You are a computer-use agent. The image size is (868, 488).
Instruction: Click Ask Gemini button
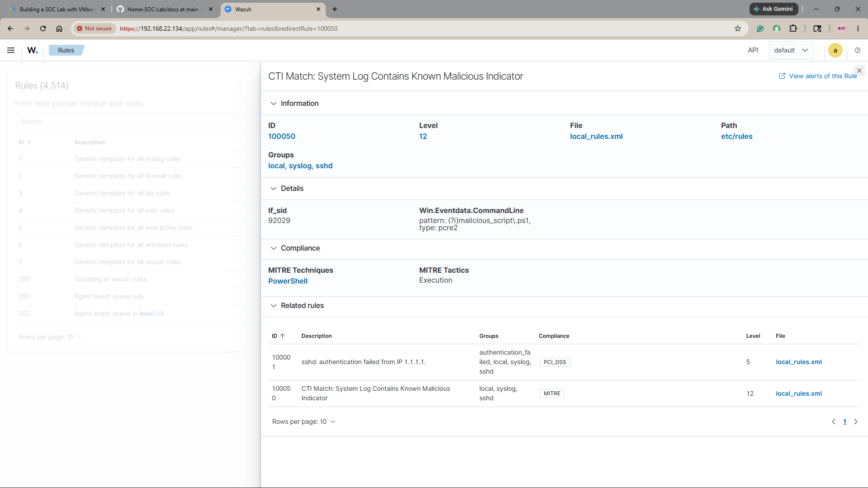773,9
